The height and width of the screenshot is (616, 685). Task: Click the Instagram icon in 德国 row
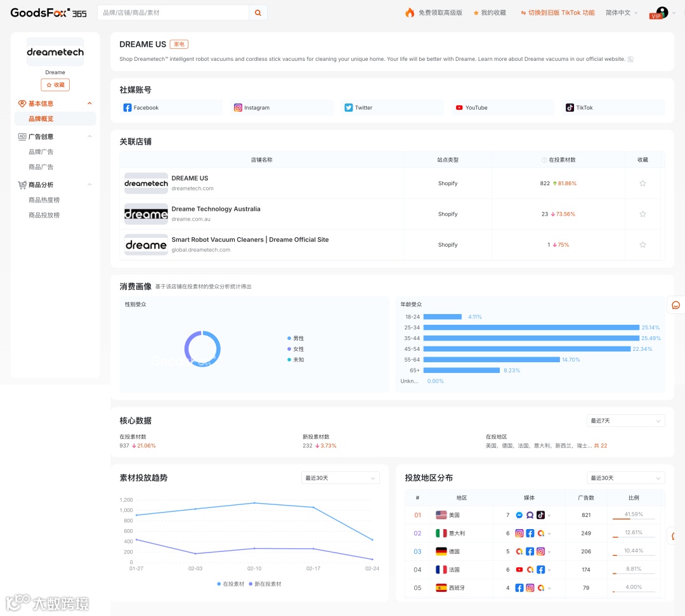click(x=540, y=551)
